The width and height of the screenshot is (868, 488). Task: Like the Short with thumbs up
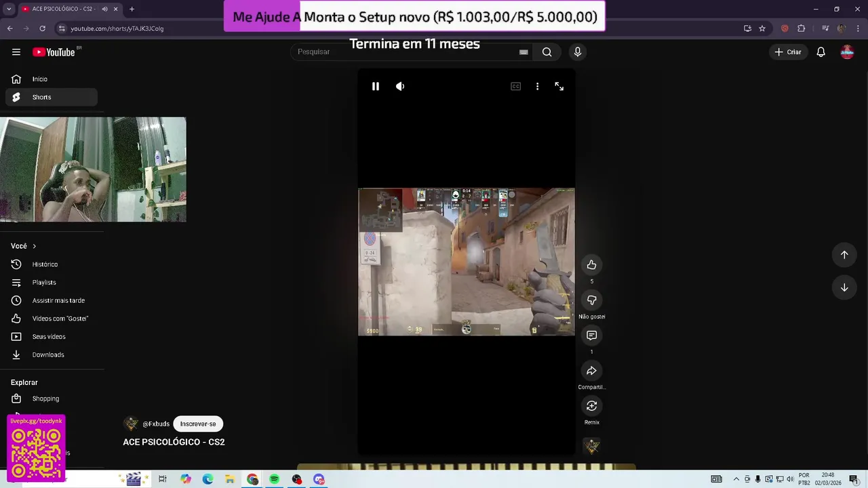point(591,264)
